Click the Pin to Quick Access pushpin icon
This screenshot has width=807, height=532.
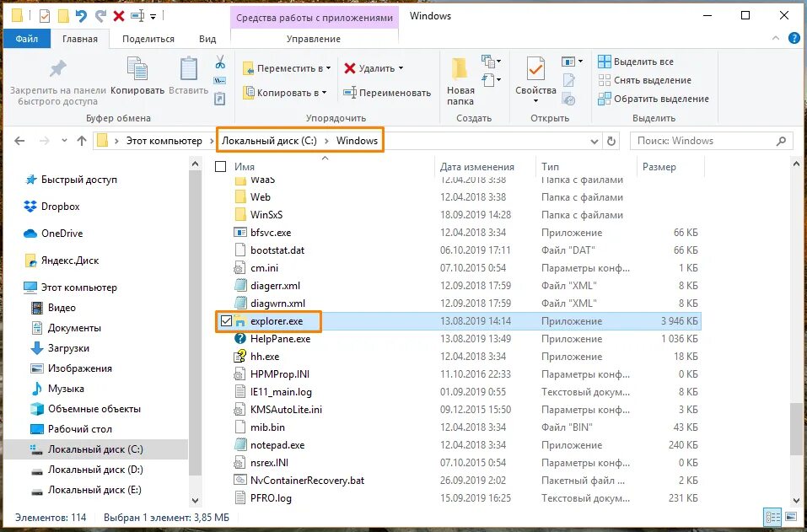pyautogui.click(x=57, y=69)
